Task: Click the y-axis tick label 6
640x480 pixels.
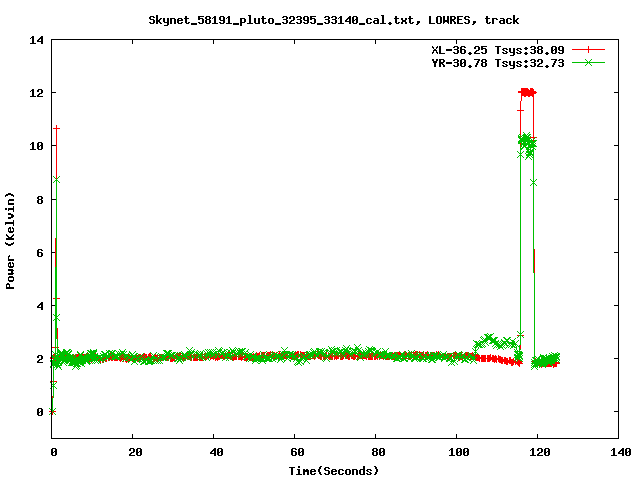Action: point(40,253)
